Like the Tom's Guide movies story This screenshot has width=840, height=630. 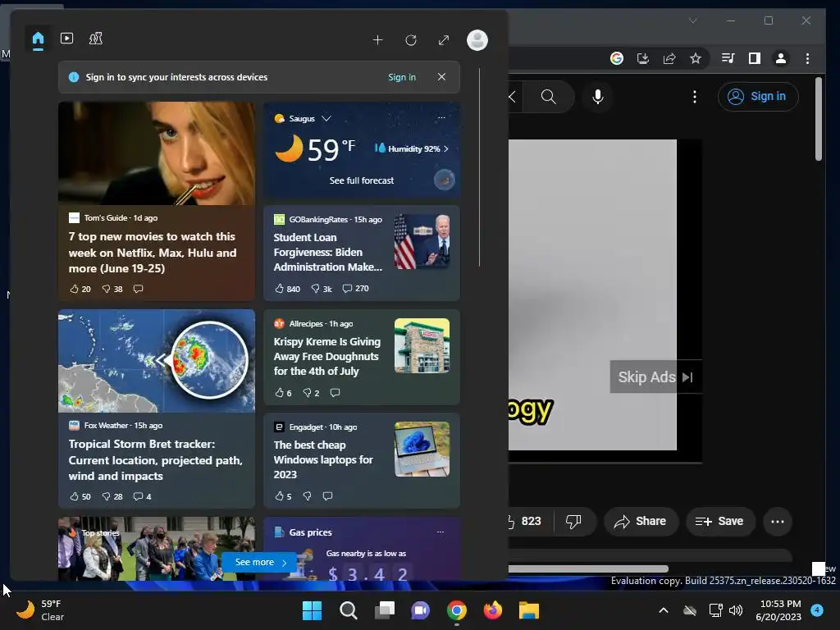pos(80,289)
